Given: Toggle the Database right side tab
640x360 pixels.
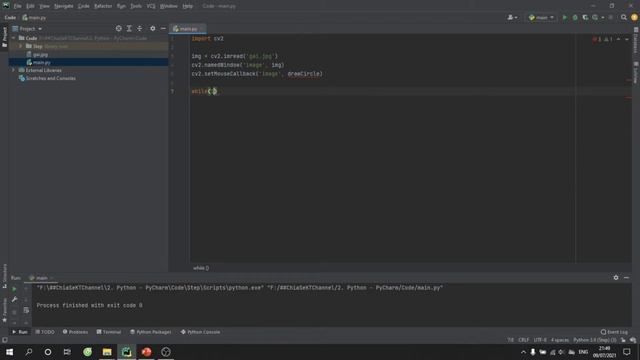Looking at the screenshot, I should pyautogui.click(x=636, y=40).
